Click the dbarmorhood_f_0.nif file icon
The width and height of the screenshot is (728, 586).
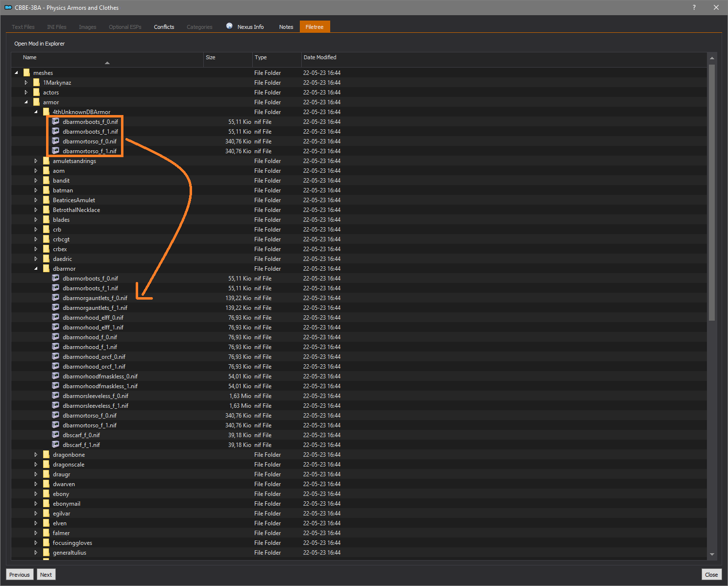(x=56, y=337)
